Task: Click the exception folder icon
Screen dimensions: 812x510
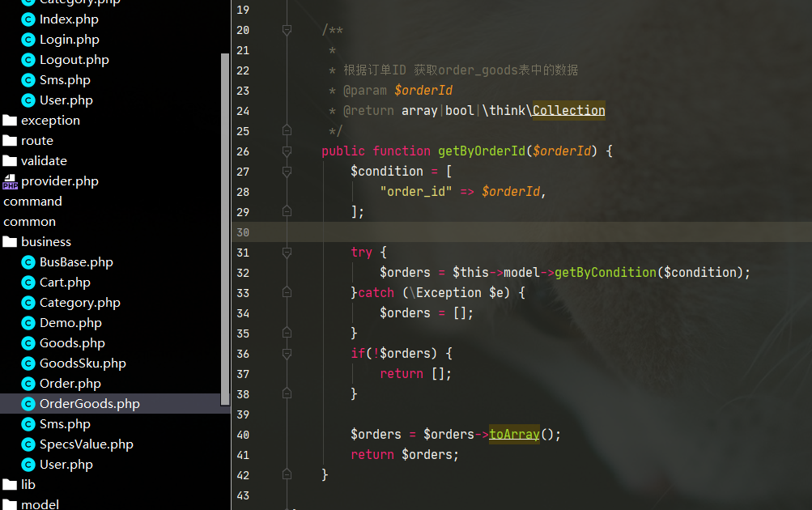Action: pos(10,121)
